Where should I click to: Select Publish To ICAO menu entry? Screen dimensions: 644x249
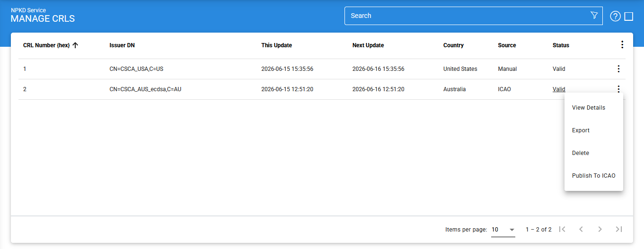[x=594, y=176]
